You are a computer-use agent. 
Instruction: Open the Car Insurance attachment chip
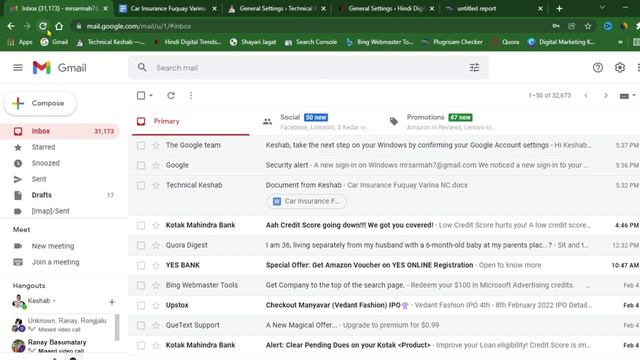pyautogui.click(x=306, y=201)
